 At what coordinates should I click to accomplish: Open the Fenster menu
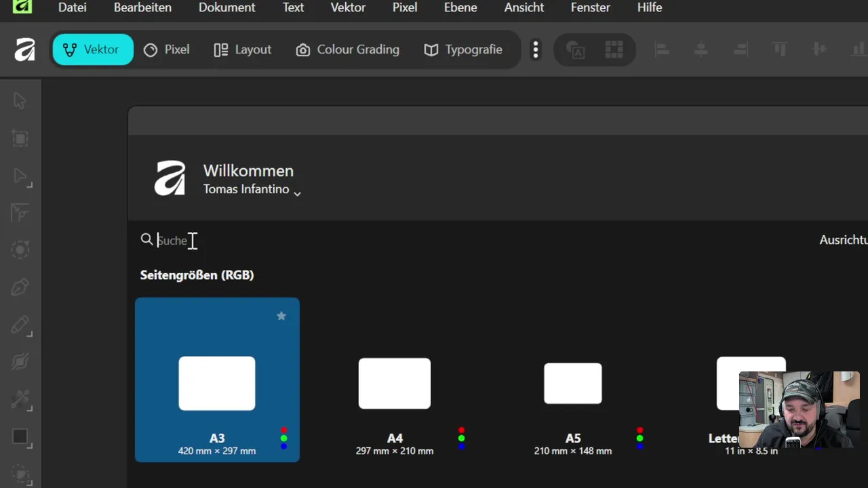(591, 7)
